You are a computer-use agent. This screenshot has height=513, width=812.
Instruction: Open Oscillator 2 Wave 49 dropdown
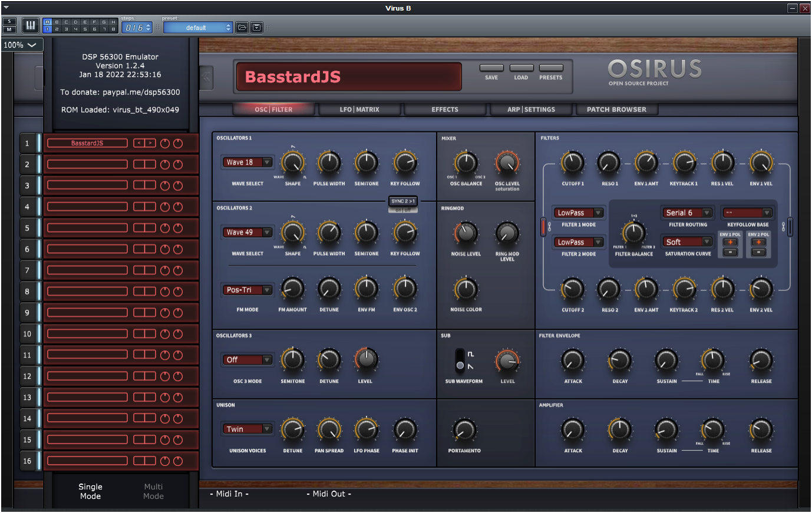click(247, 232)
